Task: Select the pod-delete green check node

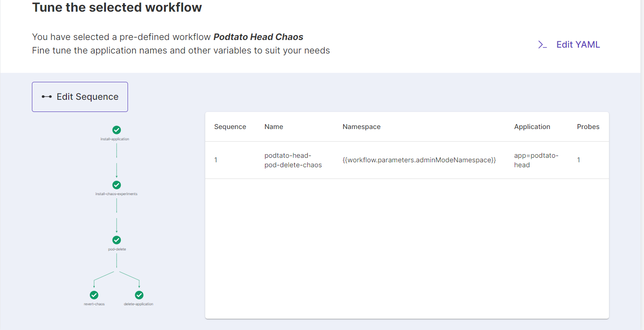Action: pyautogui.click(x=116, y=240)
